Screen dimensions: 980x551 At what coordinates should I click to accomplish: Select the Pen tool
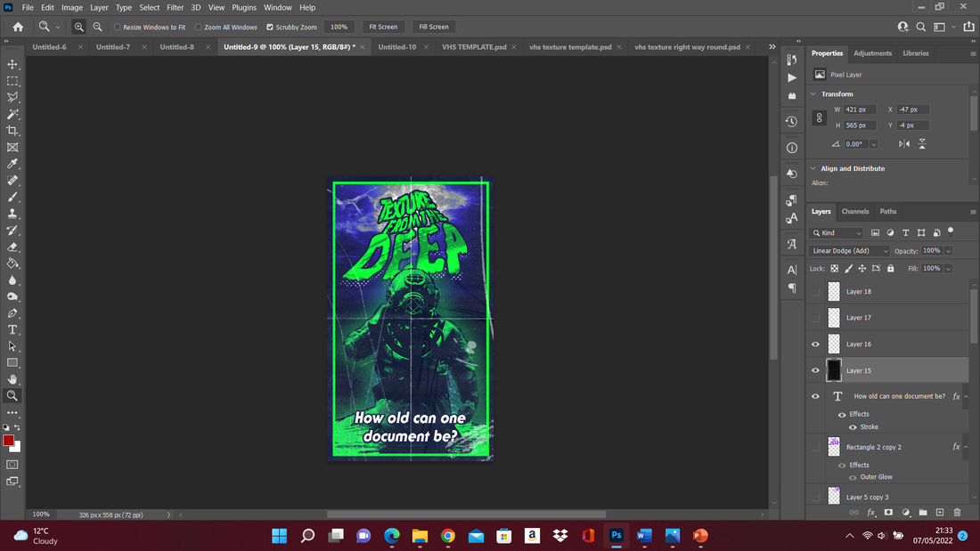tap(12, 313)
